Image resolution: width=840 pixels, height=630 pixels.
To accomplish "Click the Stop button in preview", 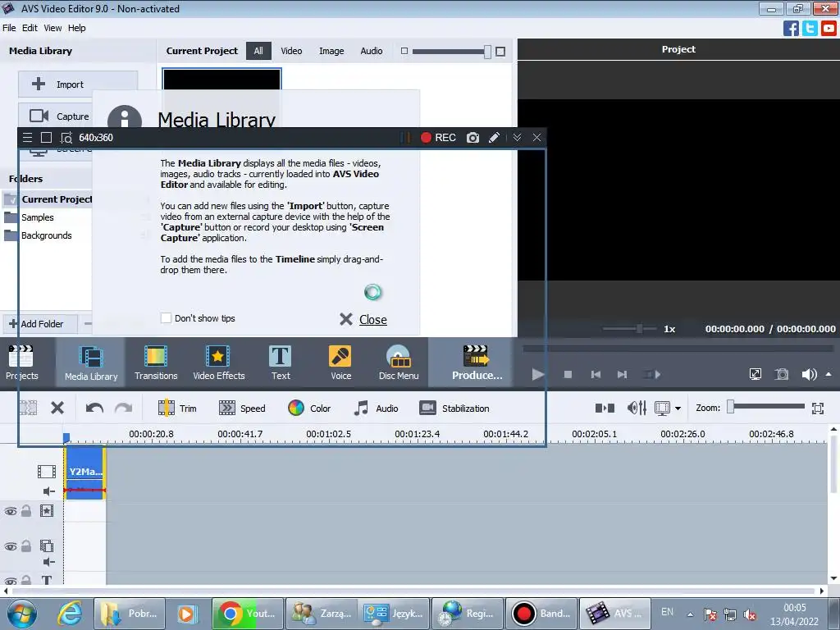I will (568, 374).
